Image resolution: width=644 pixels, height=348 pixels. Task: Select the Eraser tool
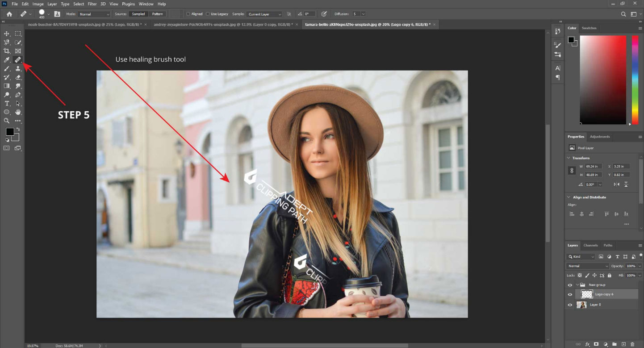point(18,77)
